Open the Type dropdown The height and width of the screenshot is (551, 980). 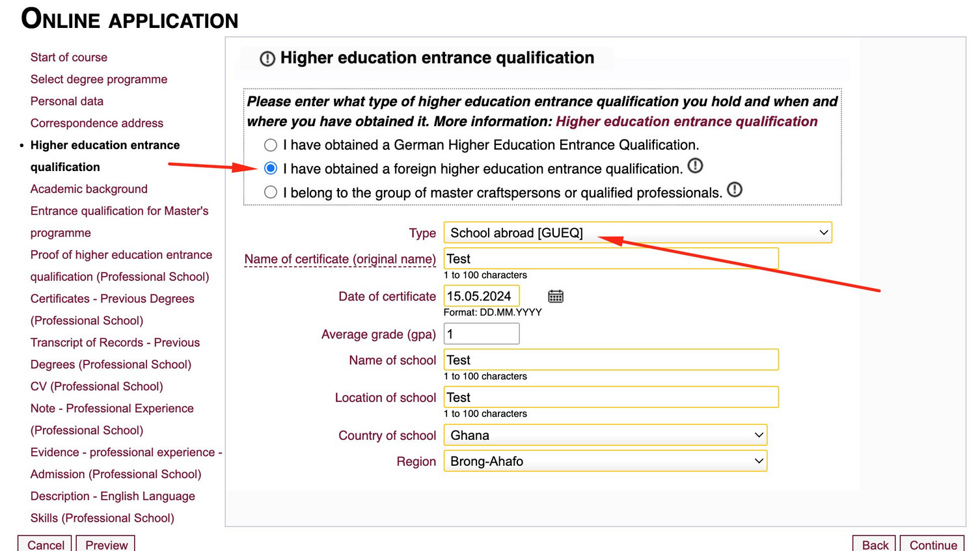637,233
